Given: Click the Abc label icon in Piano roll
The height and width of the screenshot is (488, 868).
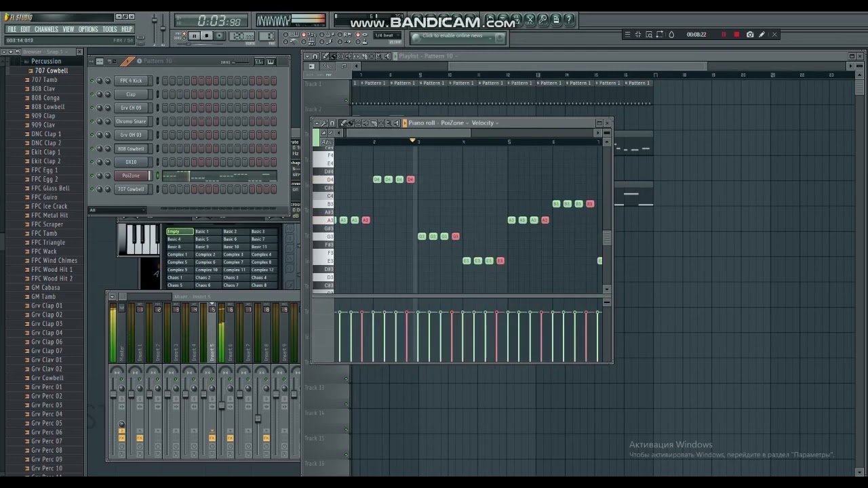Looking at the screenshot, I should pos(327,142).
